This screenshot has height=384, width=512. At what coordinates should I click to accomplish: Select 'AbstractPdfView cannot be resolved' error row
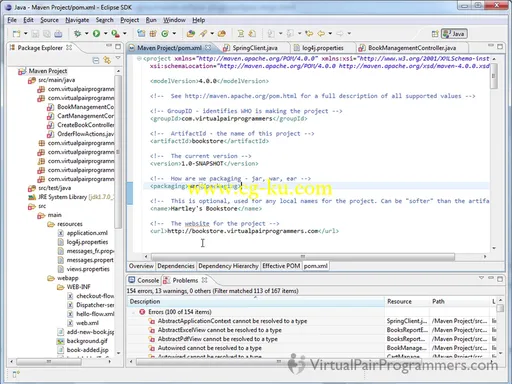[217, 339]
